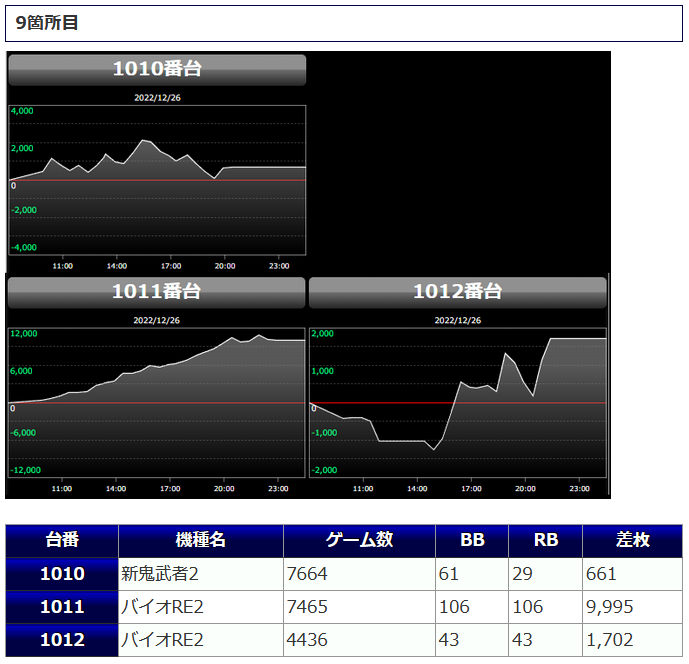Click the 9箇所目 heading box
Image resolution: width=689 pixels, height=664 pixels.
(344, 24)
